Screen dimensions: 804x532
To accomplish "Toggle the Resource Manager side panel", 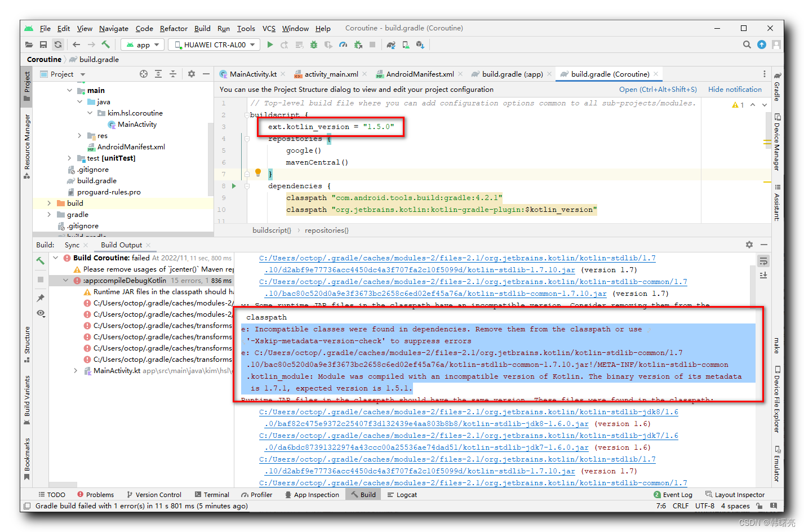I will click(26, 147).
